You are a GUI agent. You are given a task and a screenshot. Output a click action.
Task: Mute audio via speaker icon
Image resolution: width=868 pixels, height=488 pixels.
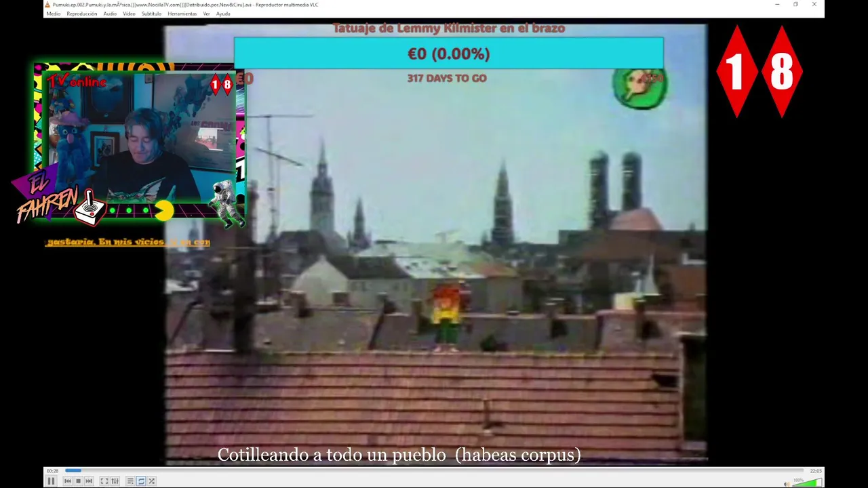coord(787,483)
